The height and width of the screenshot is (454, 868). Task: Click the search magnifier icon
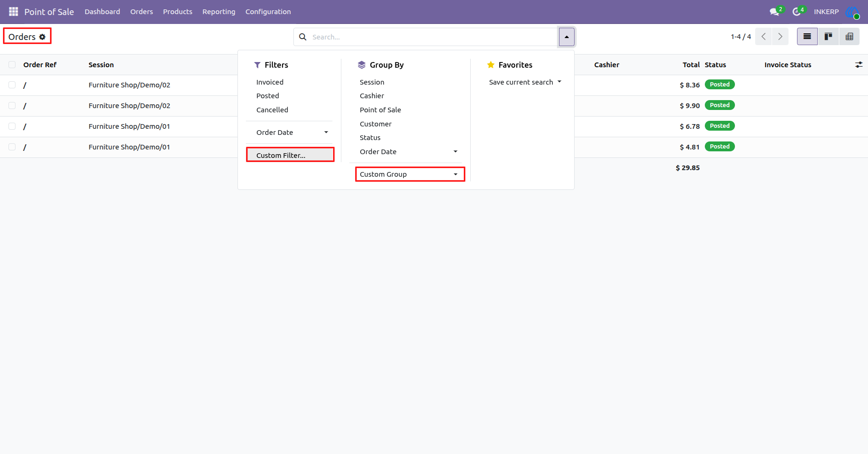(x=303, y=37)
